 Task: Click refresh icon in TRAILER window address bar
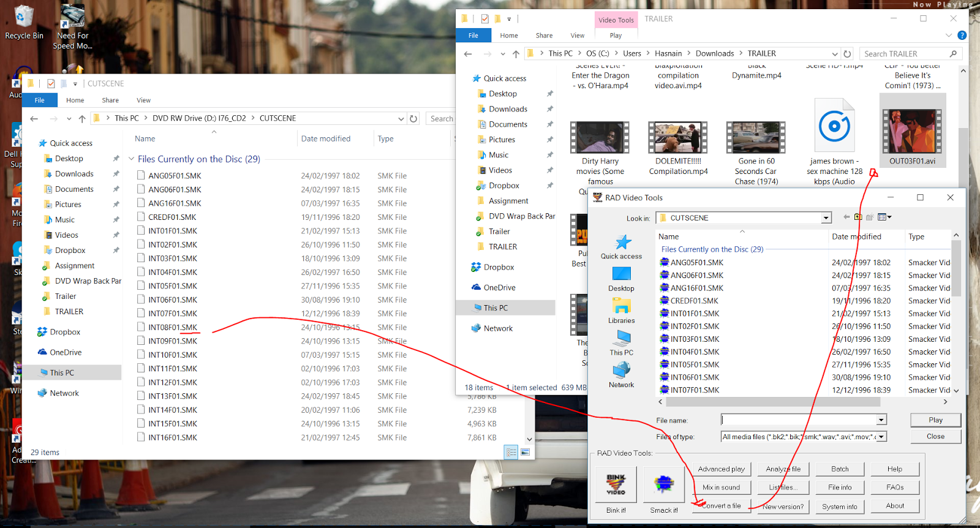click(847, 54)
